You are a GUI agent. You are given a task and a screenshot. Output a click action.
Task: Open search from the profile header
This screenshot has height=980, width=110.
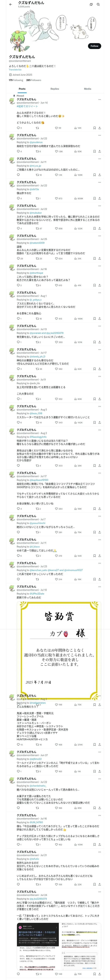98,4
